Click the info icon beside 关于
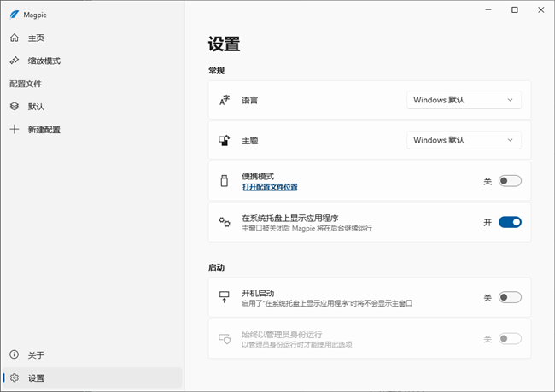The height and width of the screenshot is (392, 555). coord(14,354)
